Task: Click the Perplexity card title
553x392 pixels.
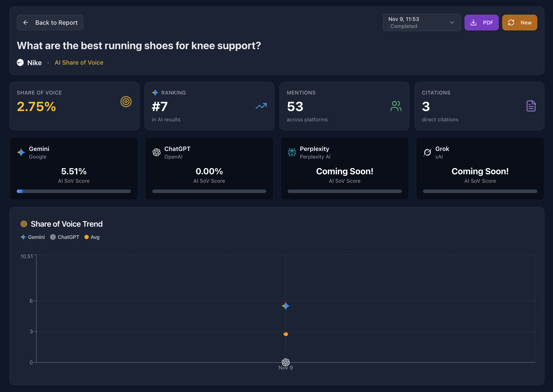Action: [314, 149]
